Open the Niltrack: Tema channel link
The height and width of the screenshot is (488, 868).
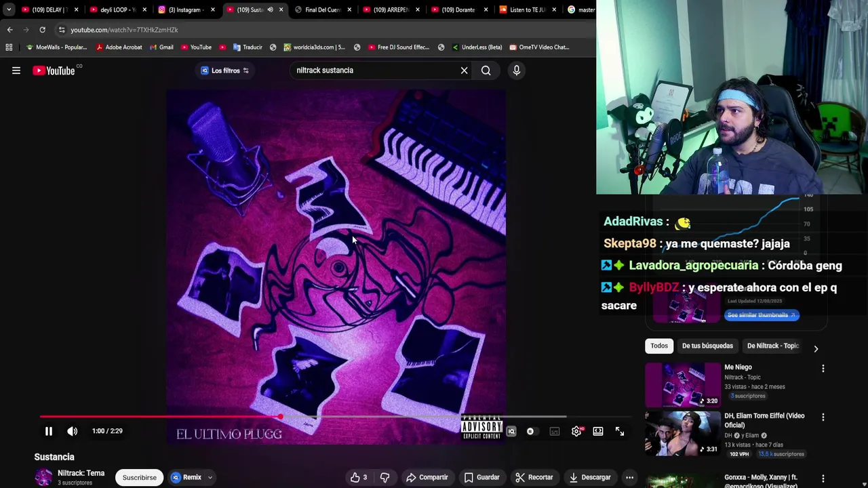click(x=81, y=473)
